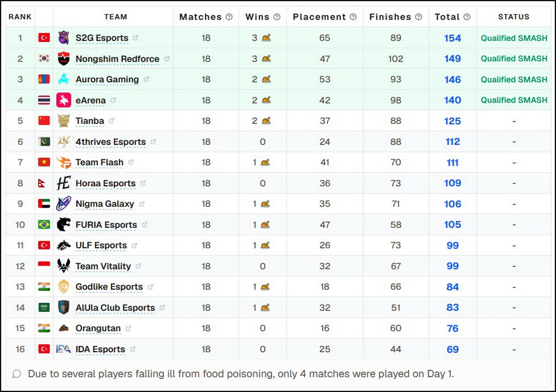The height and width of the screenshot is (392, 556).
Task: Open the Orangutan team link
Action: pyautogui.click(x=98, y=328)
